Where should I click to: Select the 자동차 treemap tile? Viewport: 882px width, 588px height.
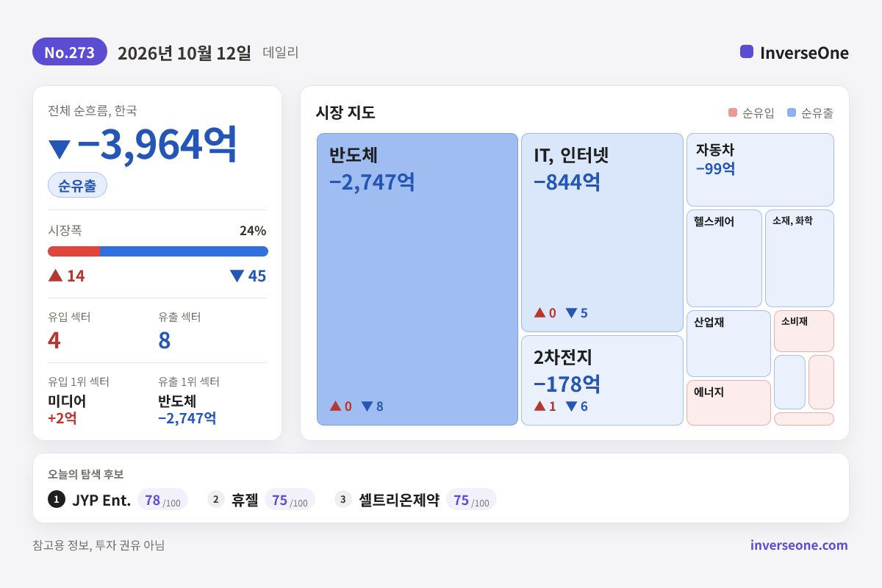click(x=760, y=170)
